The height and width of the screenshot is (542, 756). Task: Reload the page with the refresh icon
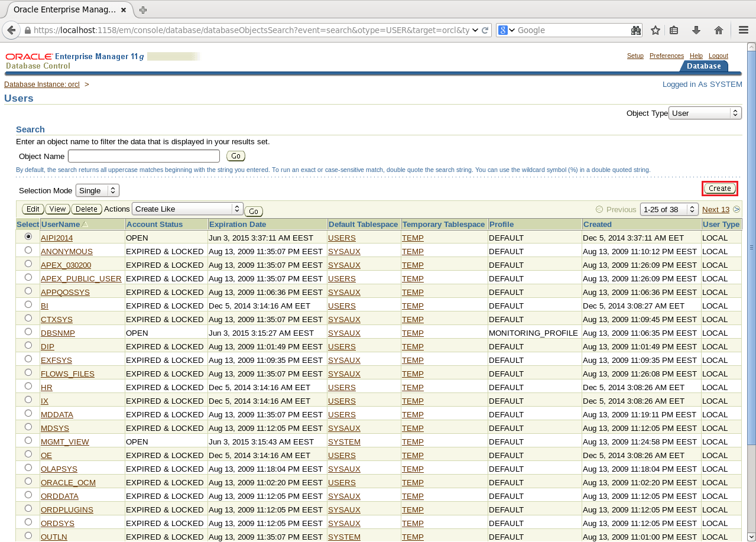point(485,30)
